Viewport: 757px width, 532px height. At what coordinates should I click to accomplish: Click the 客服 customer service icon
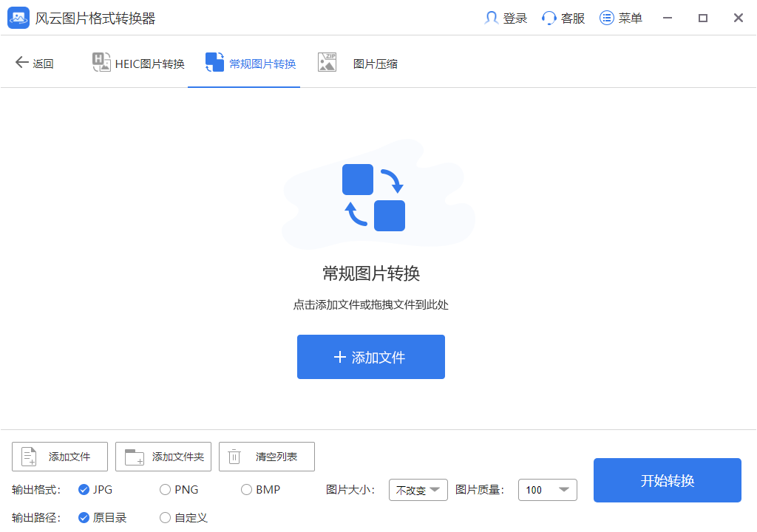tap(547, 18)
